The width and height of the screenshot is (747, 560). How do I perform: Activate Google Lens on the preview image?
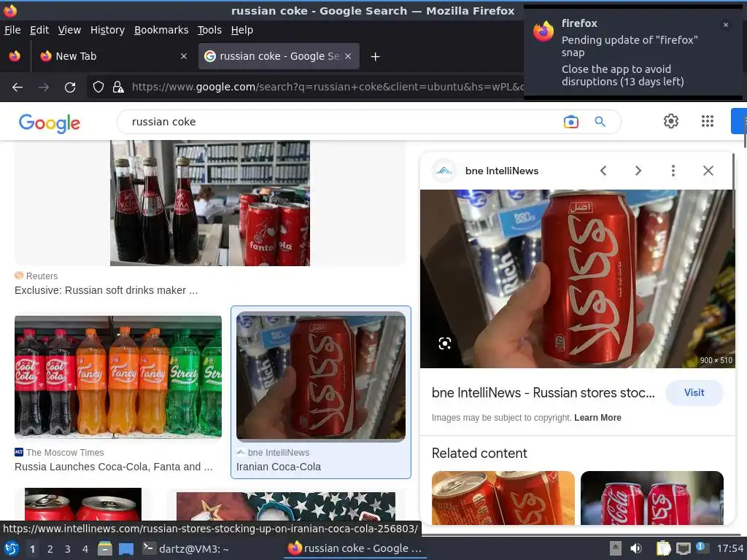[x=444, y=344]
